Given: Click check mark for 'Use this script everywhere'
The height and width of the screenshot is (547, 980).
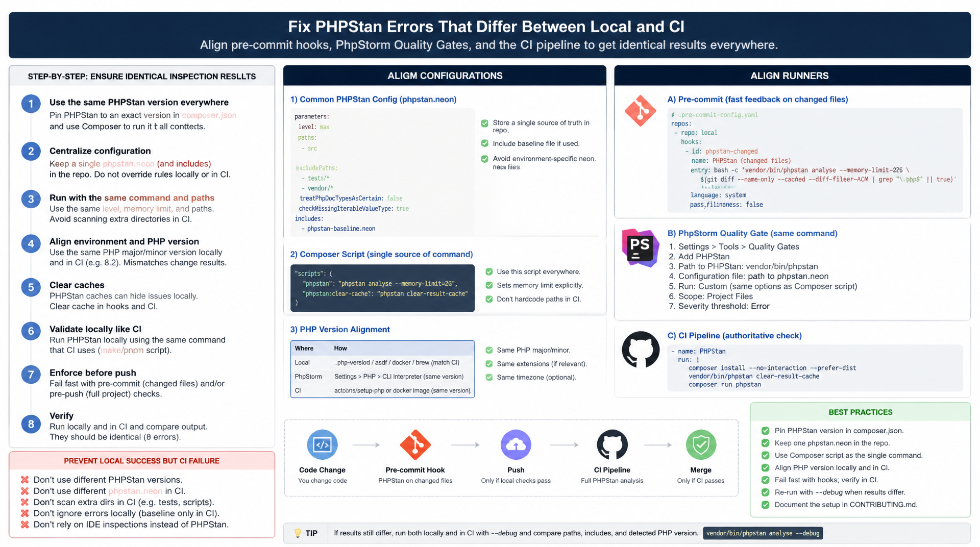Looking at the screenshot, I should pyautogui.click(x=489, y=272).
